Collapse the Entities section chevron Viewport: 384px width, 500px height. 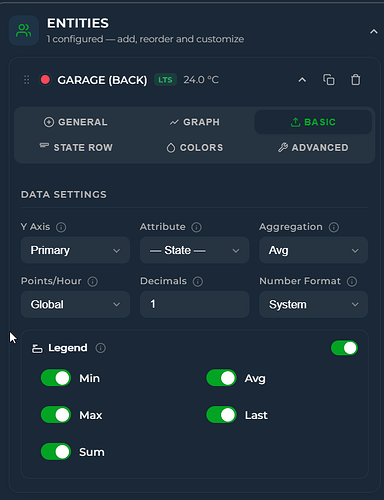click(374, 32)
